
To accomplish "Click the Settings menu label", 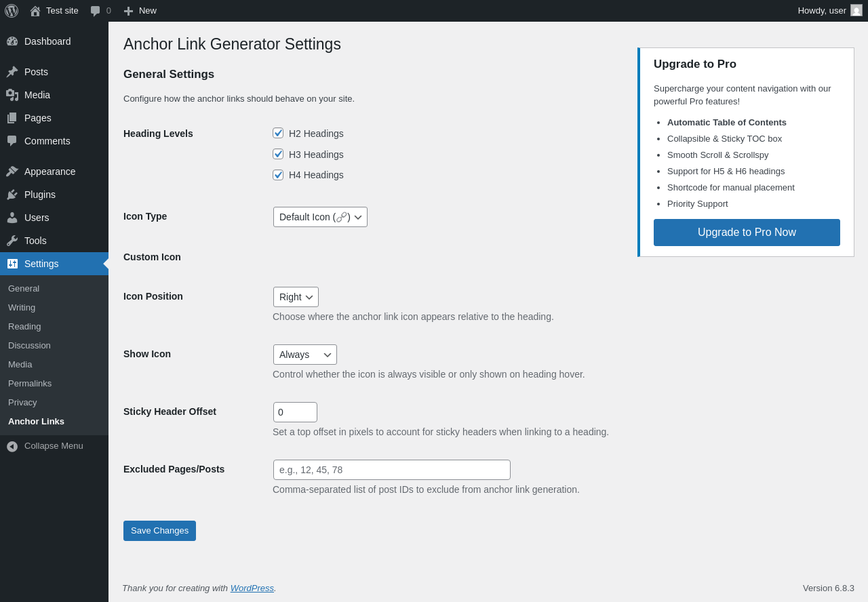I will [x=41, y=264].
